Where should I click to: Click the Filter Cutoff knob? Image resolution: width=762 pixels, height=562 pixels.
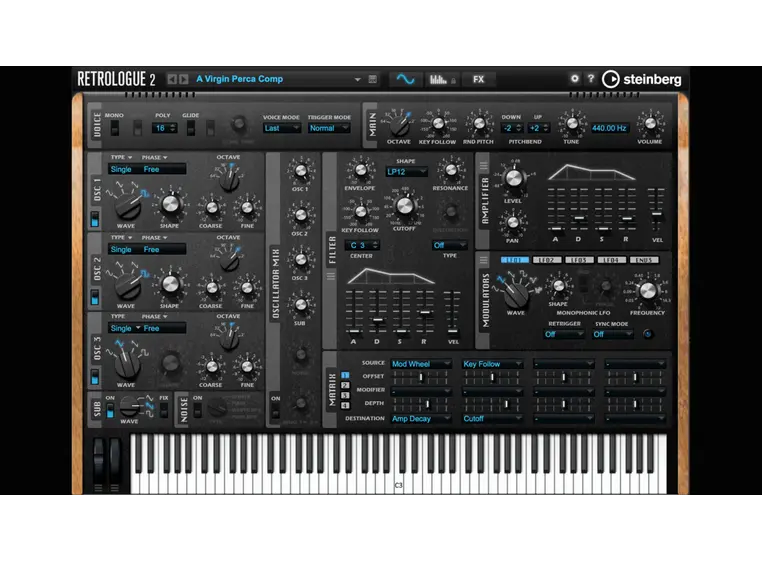click(x=404, y=206)
